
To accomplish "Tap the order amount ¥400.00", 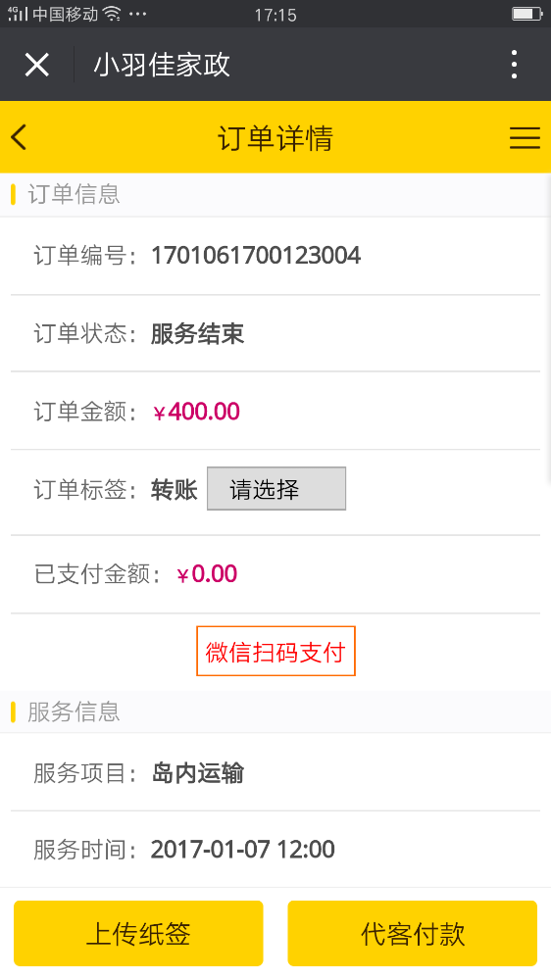I will [196, 412].
